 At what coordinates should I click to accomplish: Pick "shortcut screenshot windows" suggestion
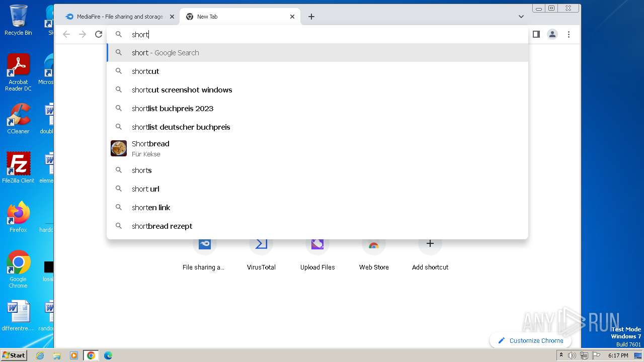tap(317, 90)
